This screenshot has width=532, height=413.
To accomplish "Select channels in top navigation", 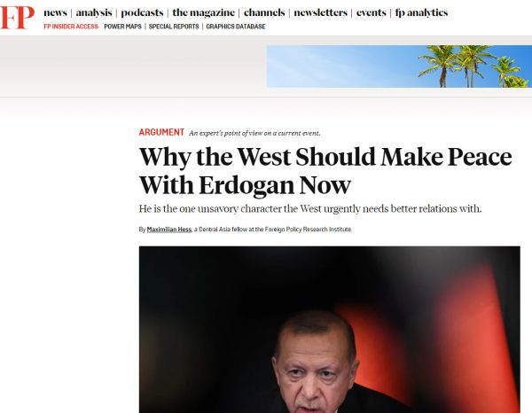I will click(264, 12).
